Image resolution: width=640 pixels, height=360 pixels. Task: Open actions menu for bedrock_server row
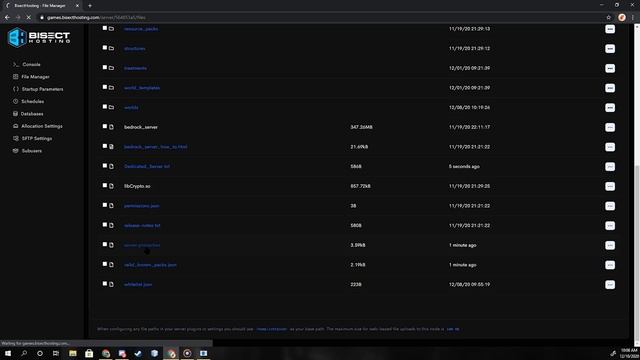pyautogui.click(x=610, y=127)
